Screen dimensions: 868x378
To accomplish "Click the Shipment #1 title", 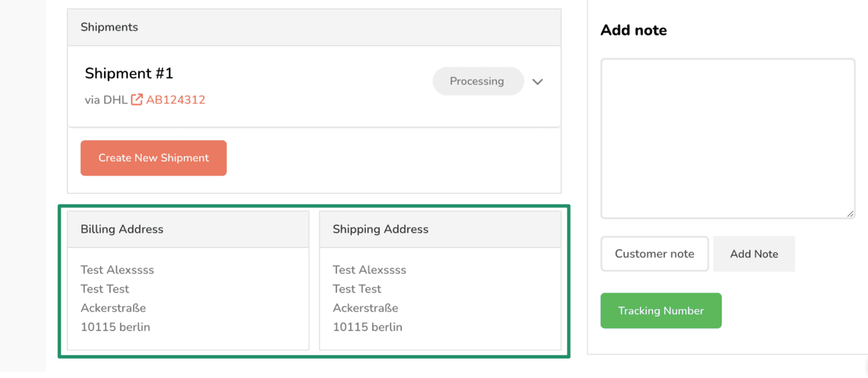I will [129, 73].
